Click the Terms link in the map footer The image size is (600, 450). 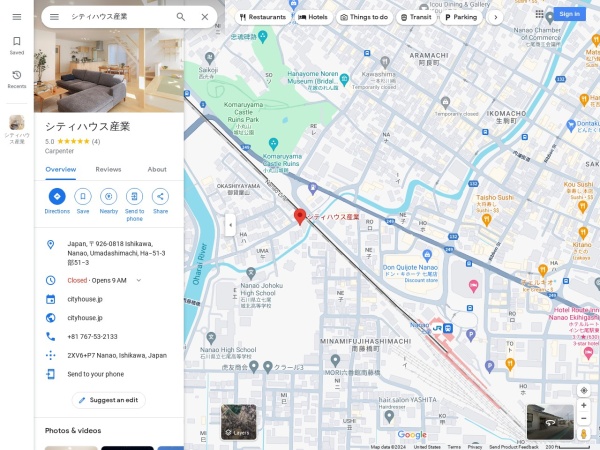click(454, 447)
